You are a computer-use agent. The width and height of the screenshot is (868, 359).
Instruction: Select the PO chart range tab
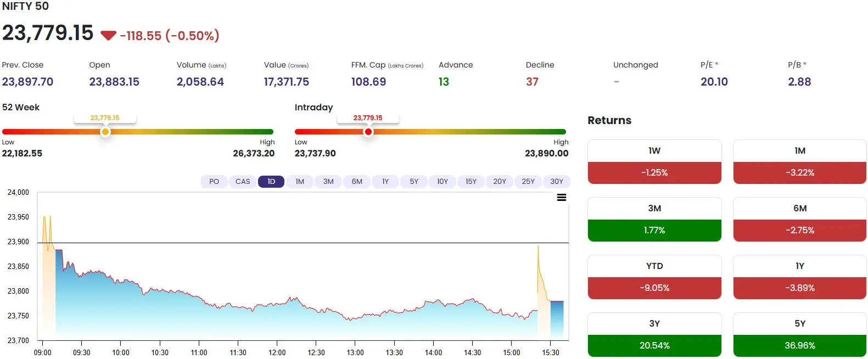pyautogui.click(x=214, y=182)
